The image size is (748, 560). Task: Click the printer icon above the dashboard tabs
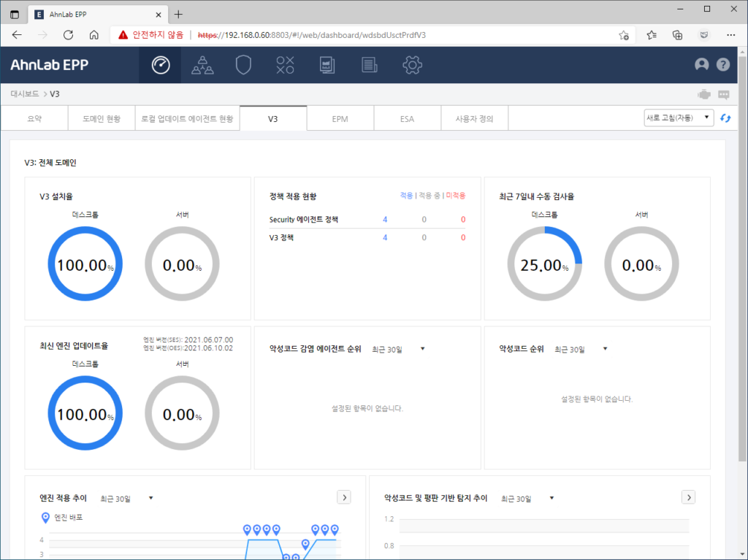click(703, 94)
